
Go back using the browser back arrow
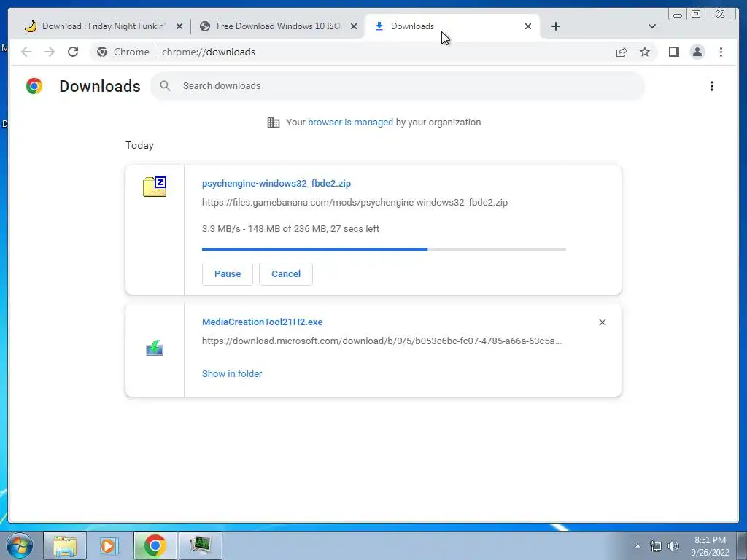pyautogui.click(x=26, y=52)
